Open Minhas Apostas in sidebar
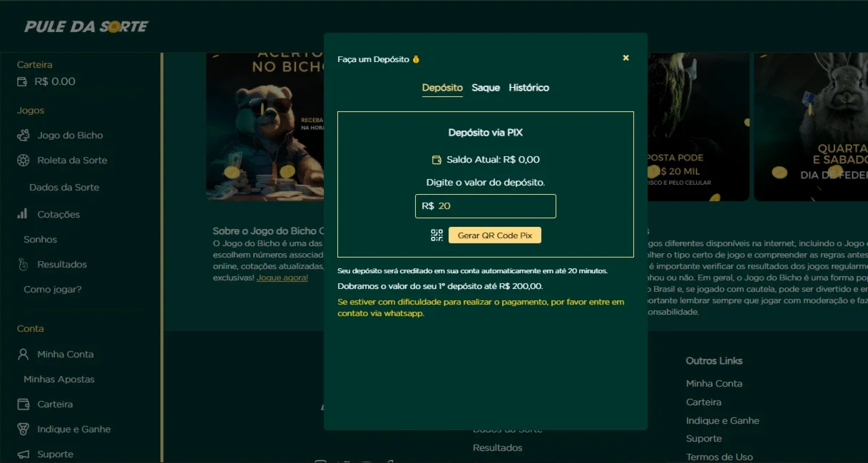868x463 pixels. tap(59, 379)
